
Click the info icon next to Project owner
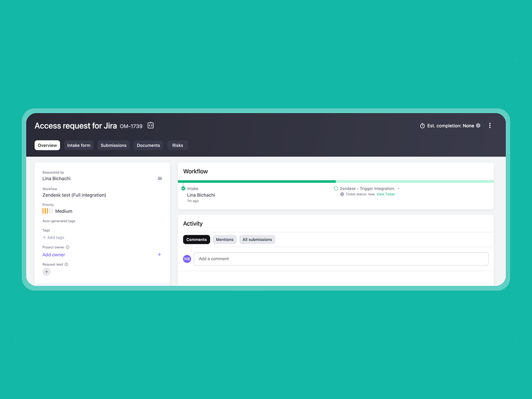point(68,247)
